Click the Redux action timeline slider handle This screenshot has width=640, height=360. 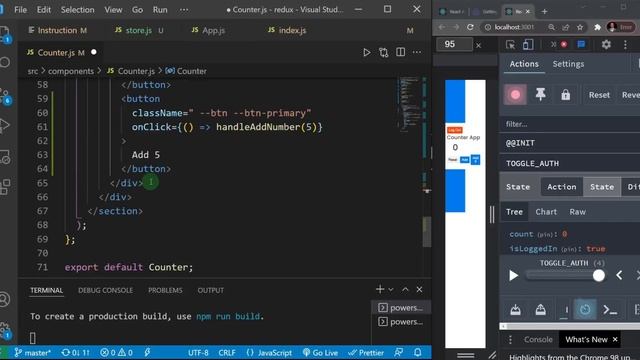pos(598,276)
